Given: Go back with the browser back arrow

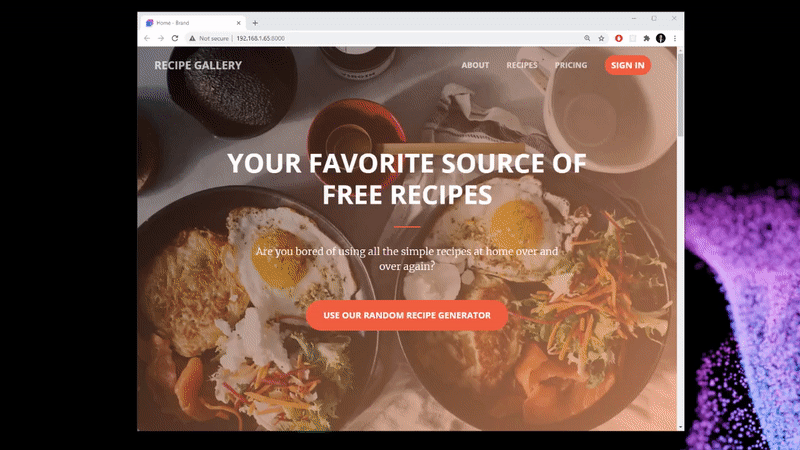Looking at the screenshot, I should (147, 38).
